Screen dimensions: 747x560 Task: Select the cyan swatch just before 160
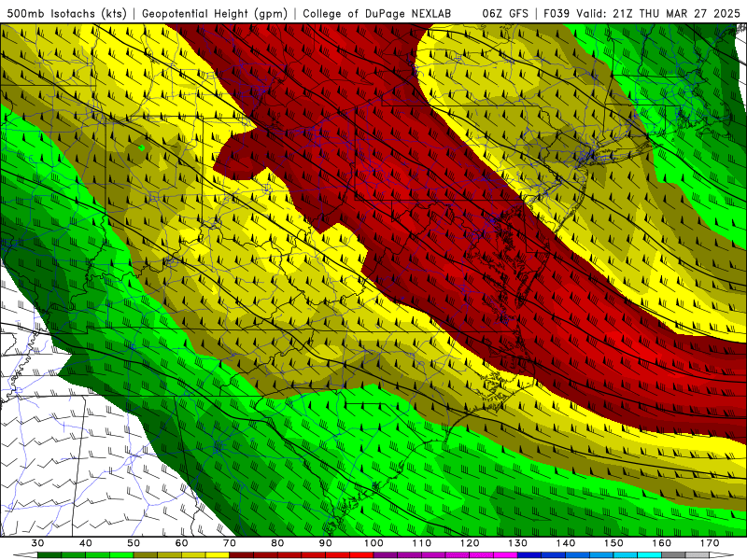pos(650,555)
